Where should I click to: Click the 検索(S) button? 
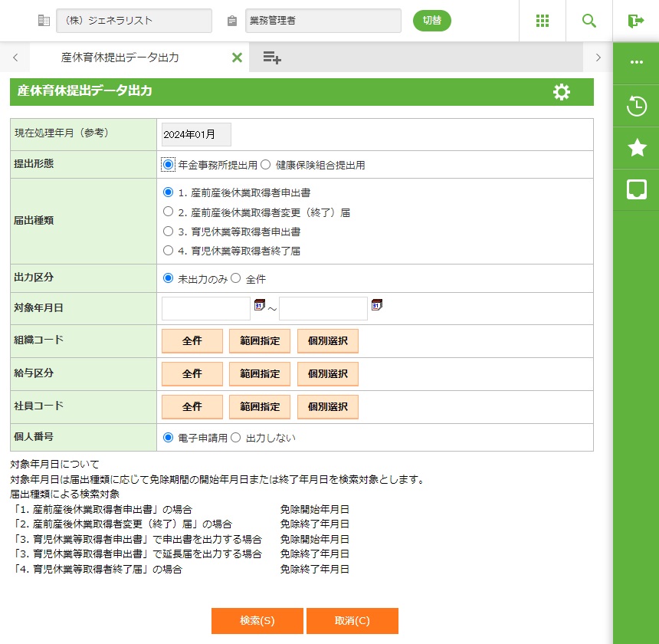coord(257,621)
